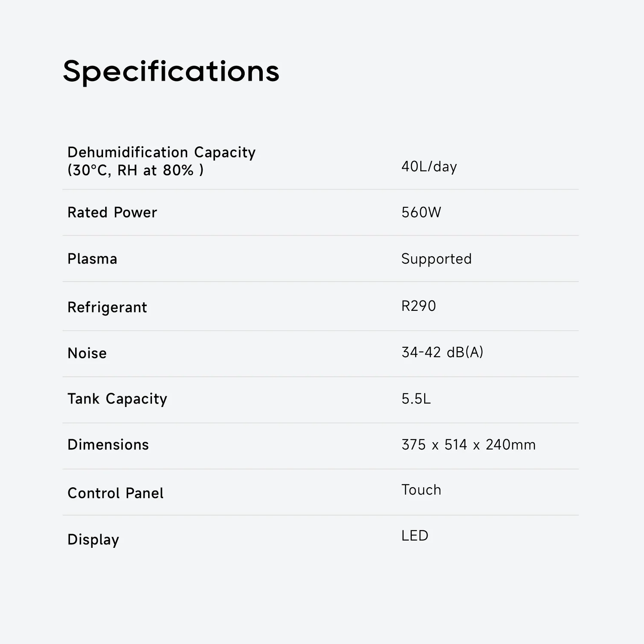Click the 560W value

tap(421, 213)
